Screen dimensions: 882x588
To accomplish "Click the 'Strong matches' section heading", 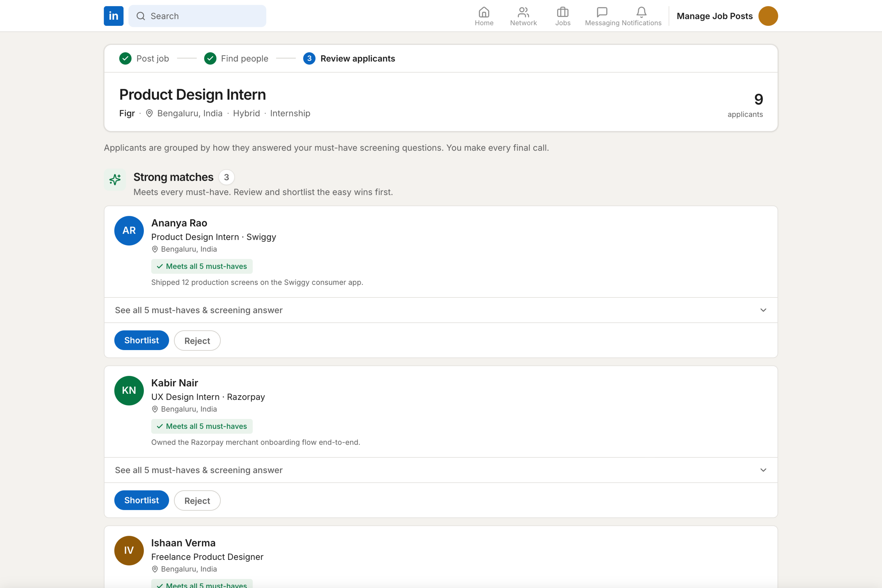I will 173,177.
